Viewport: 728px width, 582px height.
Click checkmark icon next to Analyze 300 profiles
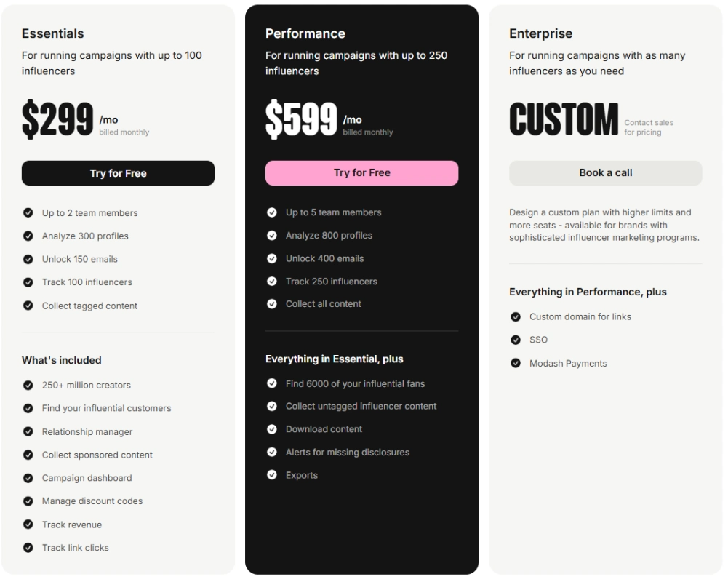click(x=28, y=236)
